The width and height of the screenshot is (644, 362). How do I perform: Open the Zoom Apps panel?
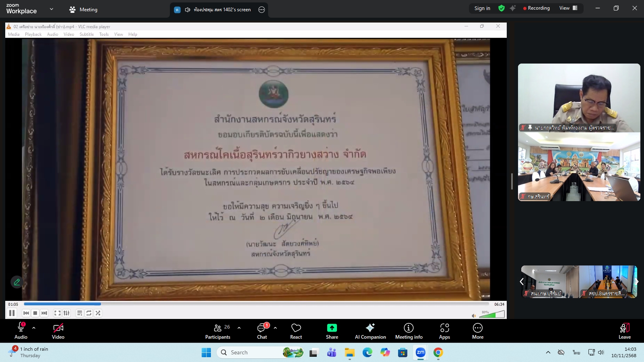444,331
